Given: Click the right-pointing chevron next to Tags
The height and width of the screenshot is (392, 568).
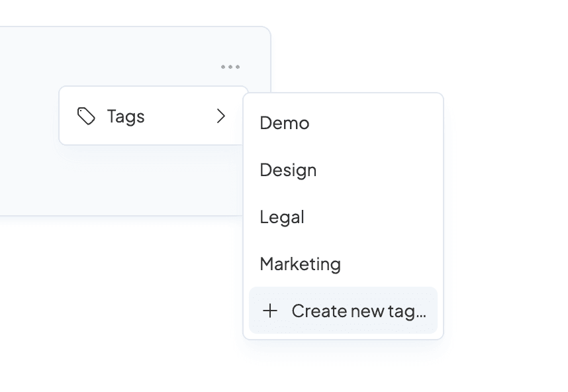Looking at the screenshot, I should 221,116.
